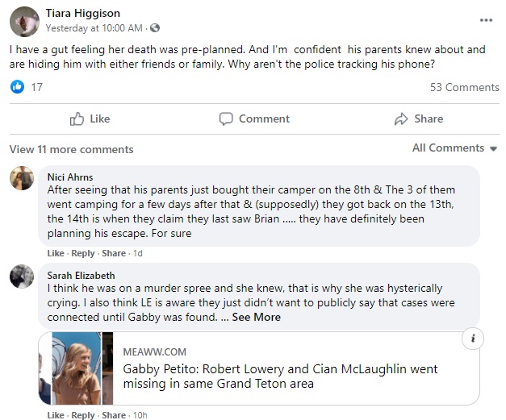Open the All Comments sorting dropdown
The image size is (506, 420).
(x=454, y=148)
